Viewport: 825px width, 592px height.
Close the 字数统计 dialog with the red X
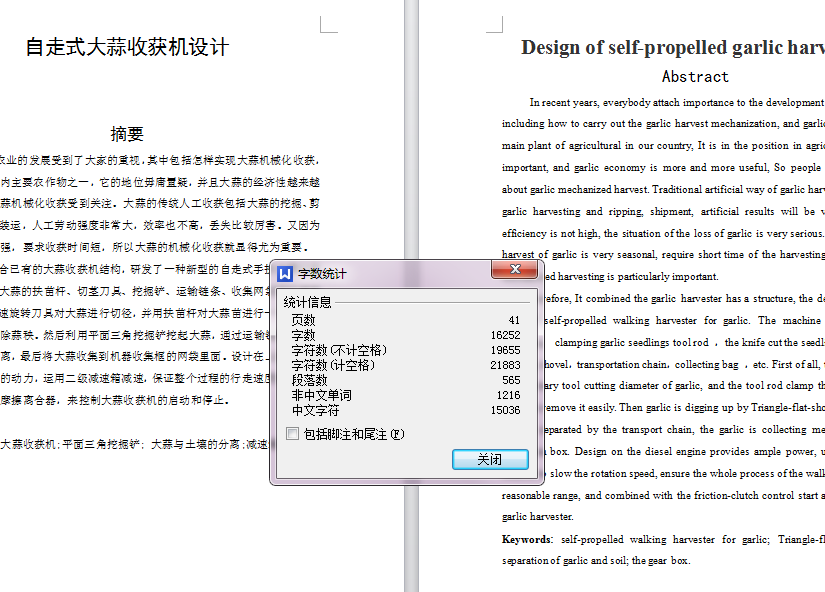(515, 270)
